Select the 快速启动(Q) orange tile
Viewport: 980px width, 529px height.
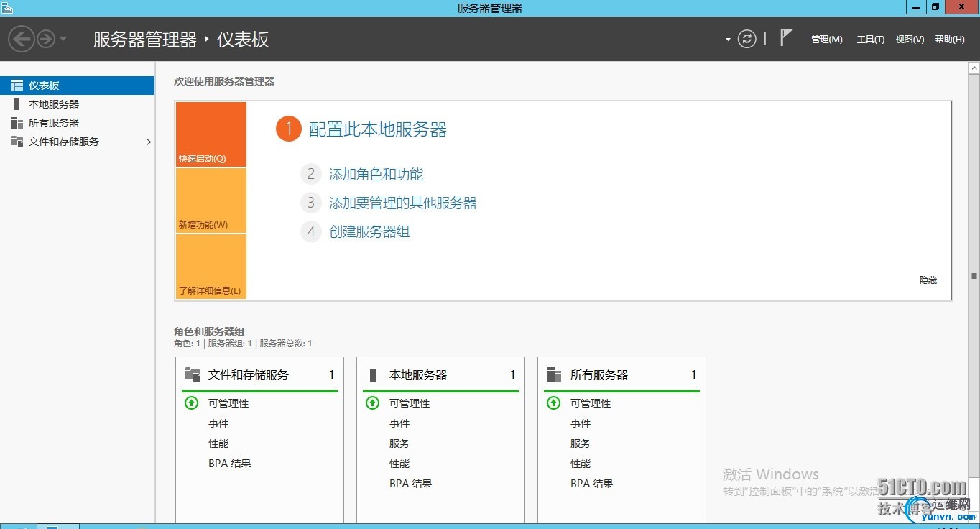[211, 135]
